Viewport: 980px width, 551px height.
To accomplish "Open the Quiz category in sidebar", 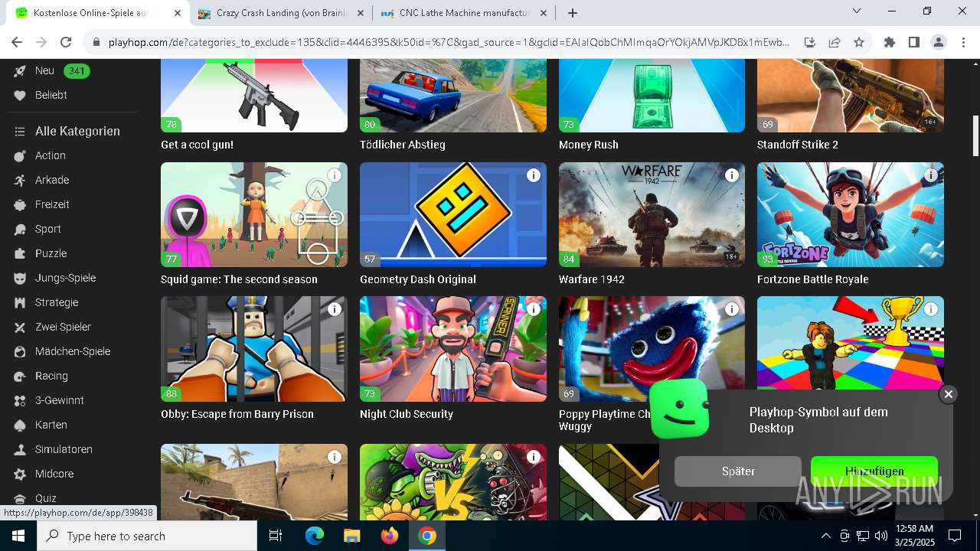I will point(46,498).
